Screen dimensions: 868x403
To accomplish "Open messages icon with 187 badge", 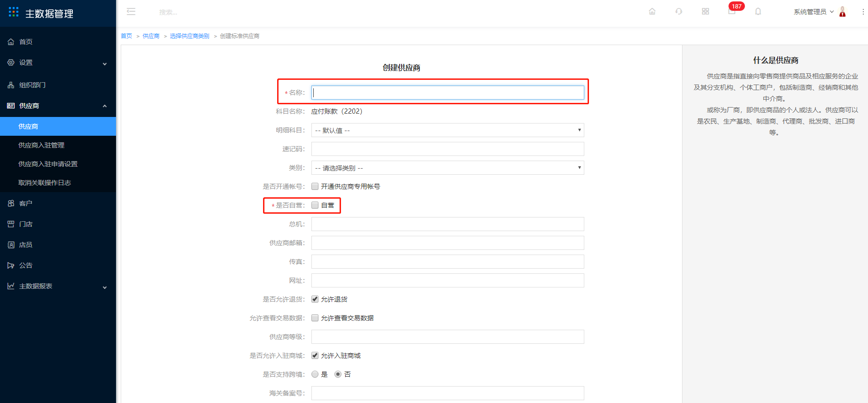I will [x=732, y=11].
